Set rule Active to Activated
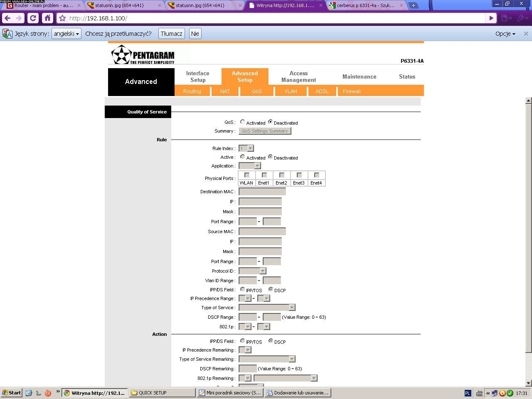This screenshot has height=399, width=532. (242, 157)
